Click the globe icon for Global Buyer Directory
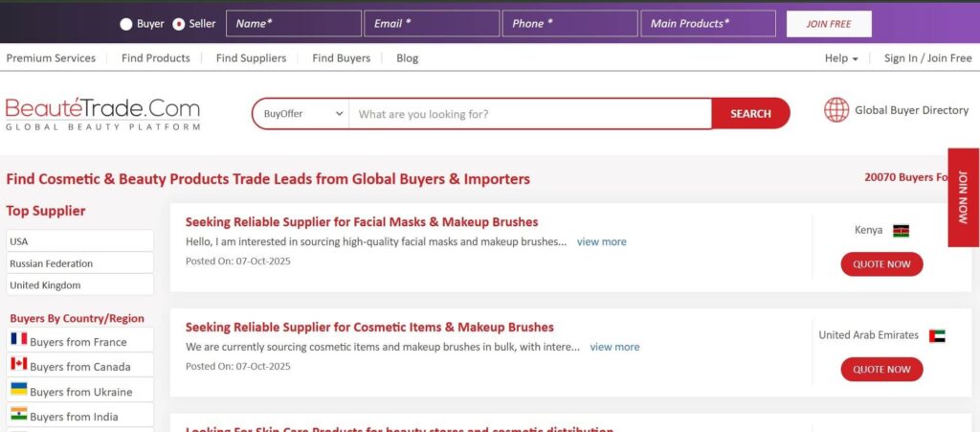 836,110
